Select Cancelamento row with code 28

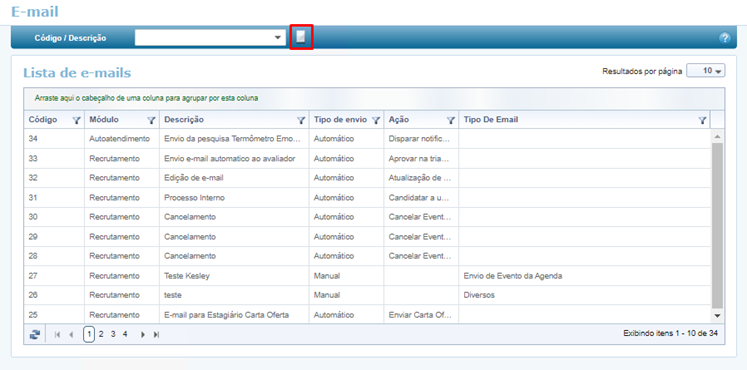click(367, 256)
